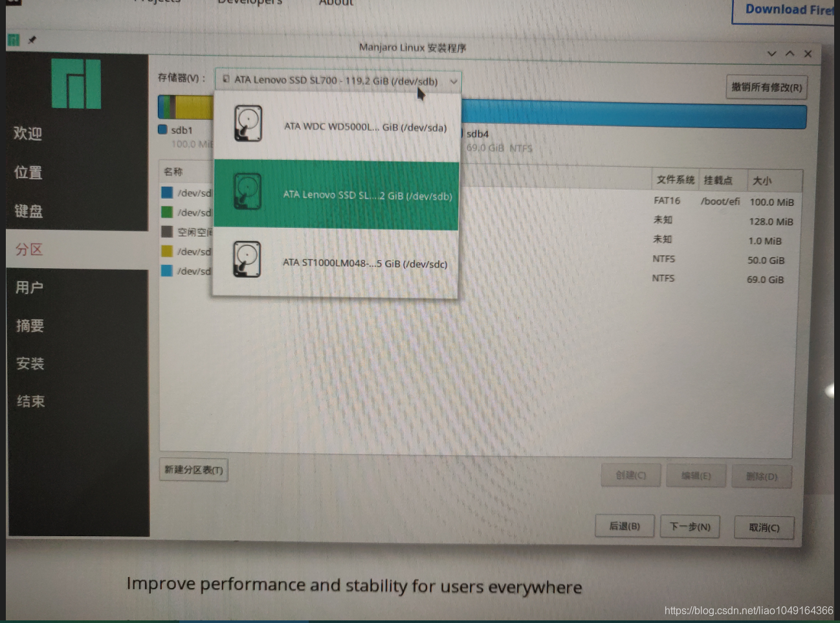This screenshot has height=623, width=840.
Task: Click the 50.0 GiB size cell
Action: click(766, 260)
